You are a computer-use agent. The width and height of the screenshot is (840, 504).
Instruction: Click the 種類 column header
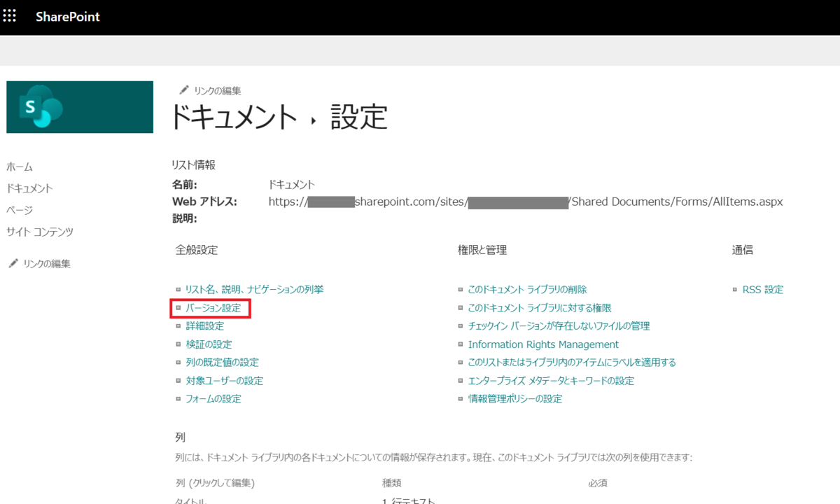391,483
